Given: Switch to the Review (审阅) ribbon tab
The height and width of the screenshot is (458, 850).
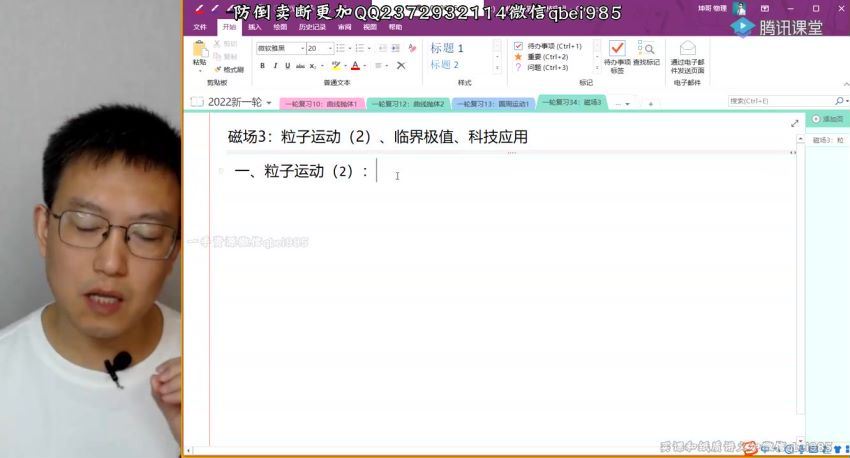Looking at the screenshot, I should click(345, 27).
